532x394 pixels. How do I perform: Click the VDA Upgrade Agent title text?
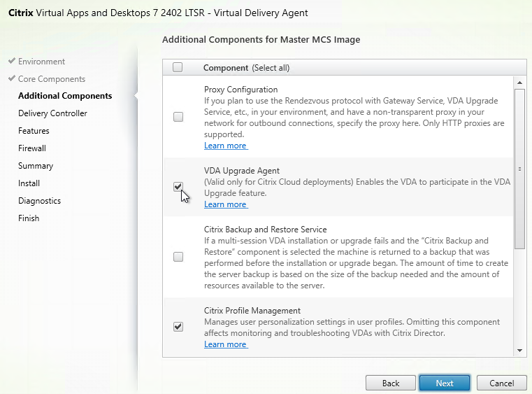(242, 171)
